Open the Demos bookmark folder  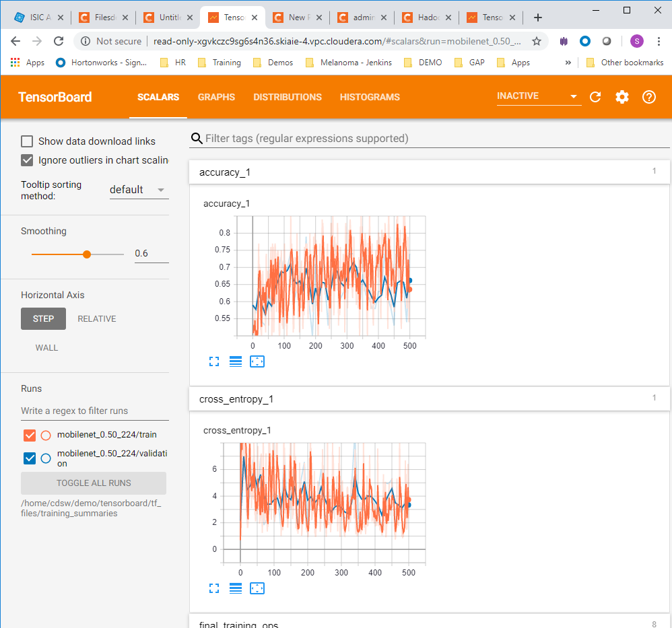273,63
